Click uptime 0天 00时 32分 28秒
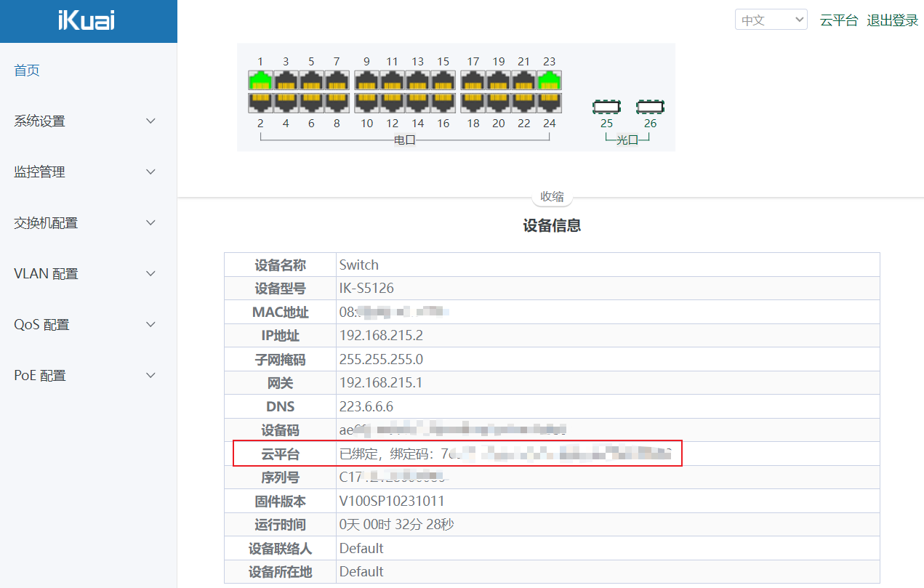The image size is (924, 588). pyautogui.click(x=397, y=524)
